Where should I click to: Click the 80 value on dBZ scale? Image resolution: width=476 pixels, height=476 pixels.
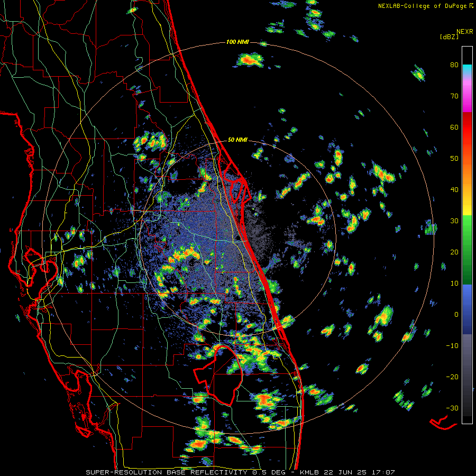454,65
